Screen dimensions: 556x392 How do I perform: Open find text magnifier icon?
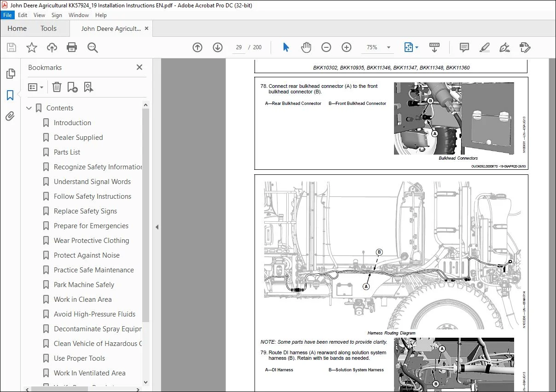[x=93, y=47]
